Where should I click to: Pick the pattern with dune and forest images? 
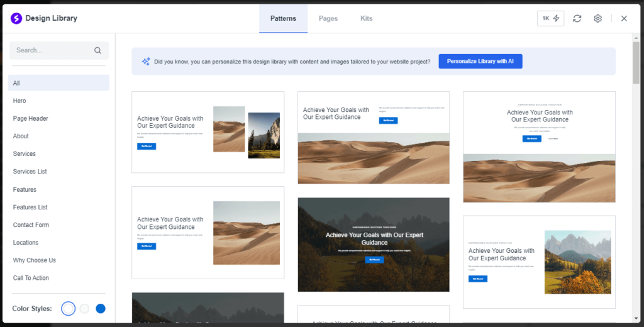[x=208, y=132]
